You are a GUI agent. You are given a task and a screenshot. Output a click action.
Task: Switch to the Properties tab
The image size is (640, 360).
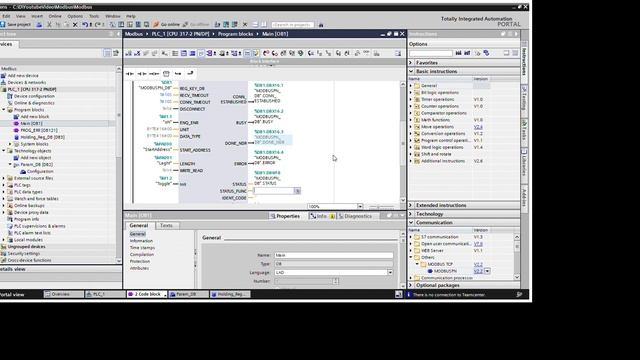tap(285, 216)
